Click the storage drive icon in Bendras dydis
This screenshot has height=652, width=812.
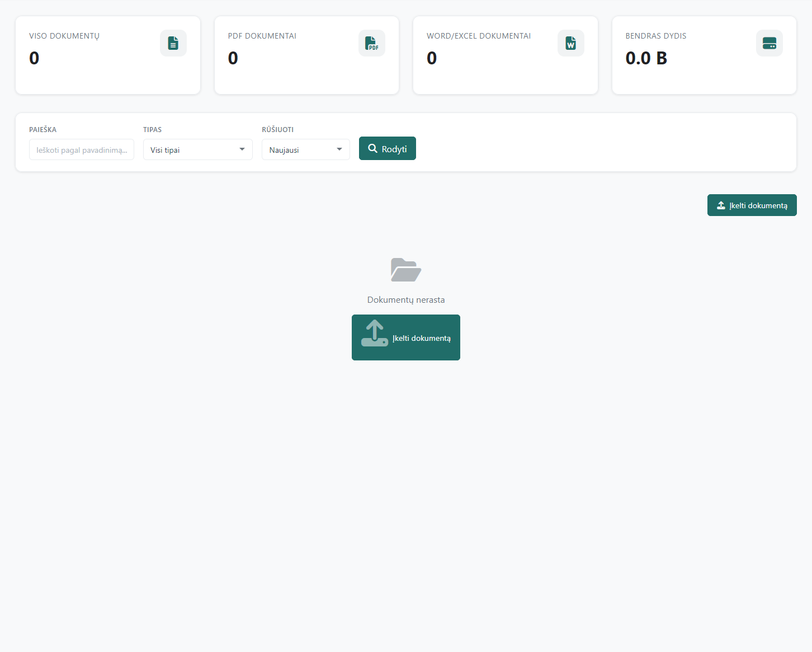769,43
